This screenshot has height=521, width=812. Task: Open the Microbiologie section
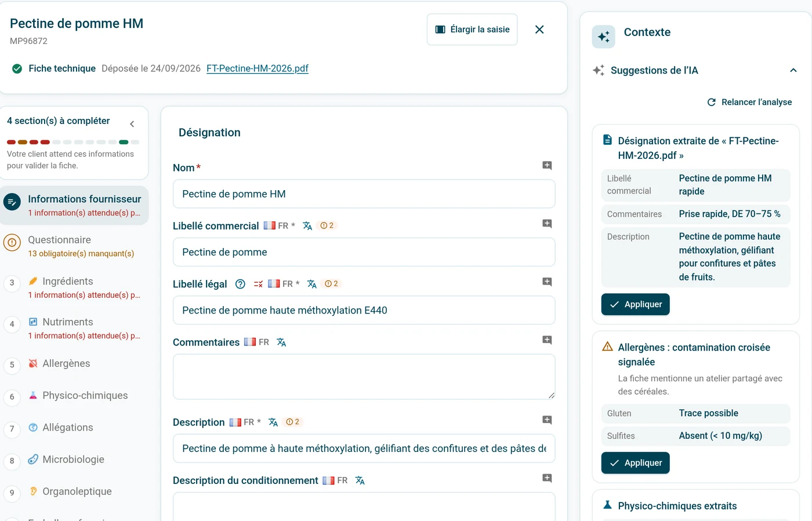(74, 460)
